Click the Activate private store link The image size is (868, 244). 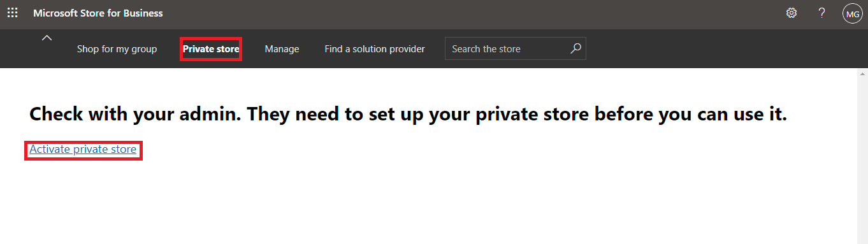click(x=83, y=150)
